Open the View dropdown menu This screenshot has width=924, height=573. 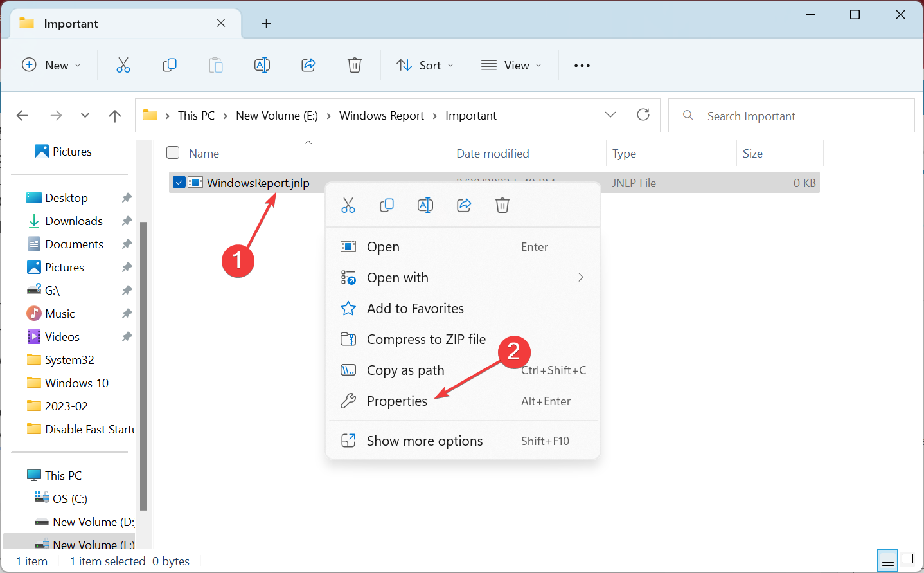[511, 65]
